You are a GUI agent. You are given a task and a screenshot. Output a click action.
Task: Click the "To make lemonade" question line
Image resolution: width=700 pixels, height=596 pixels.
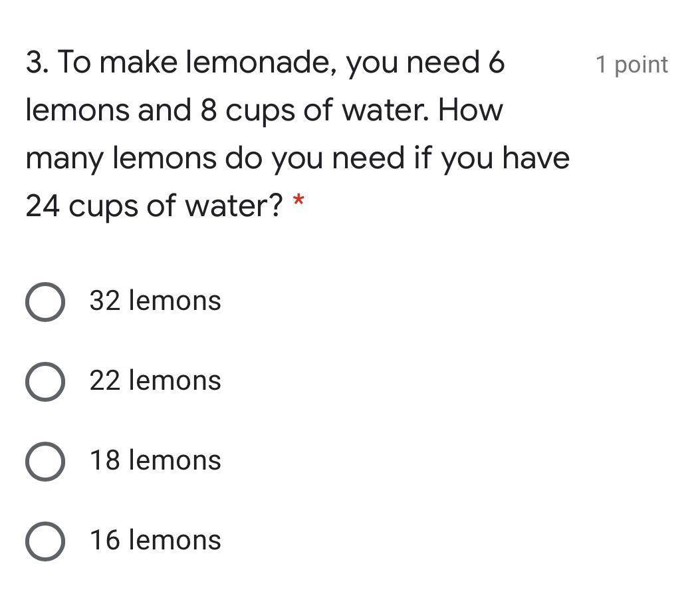[266, 63]
